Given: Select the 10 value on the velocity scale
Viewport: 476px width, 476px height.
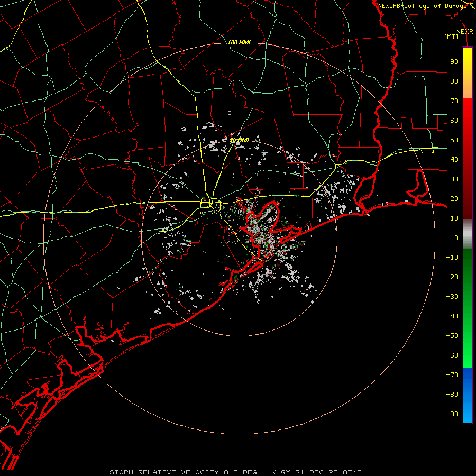Looking at the screenshot, I should [454, 218].
